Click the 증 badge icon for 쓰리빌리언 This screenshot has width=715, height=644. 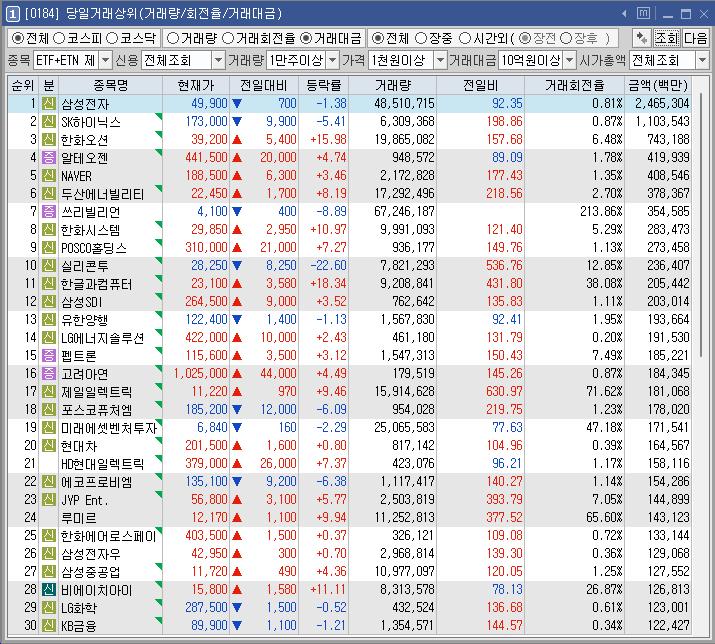48,212
